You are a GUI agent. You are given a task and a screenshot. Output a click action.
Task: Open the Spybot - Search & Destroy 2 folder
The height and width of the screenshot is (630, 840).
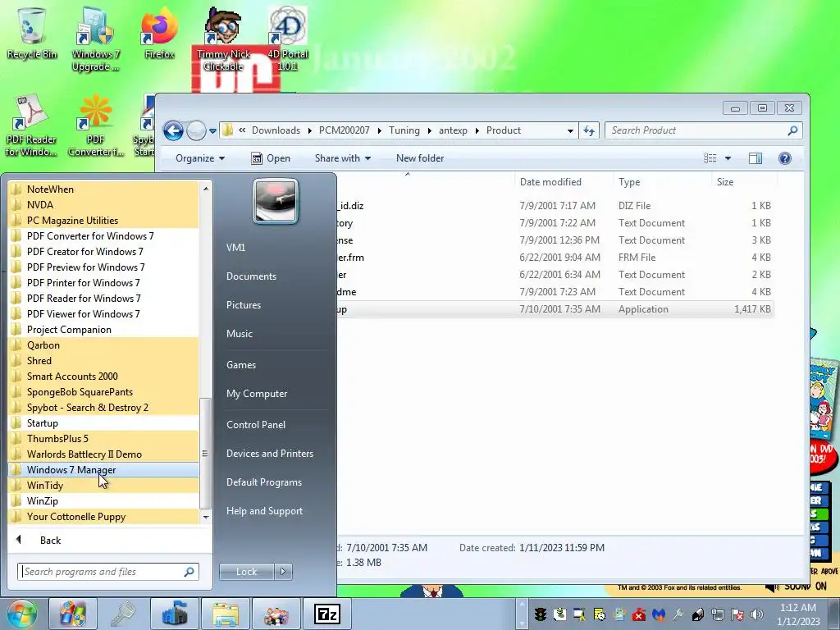[104, 408]
